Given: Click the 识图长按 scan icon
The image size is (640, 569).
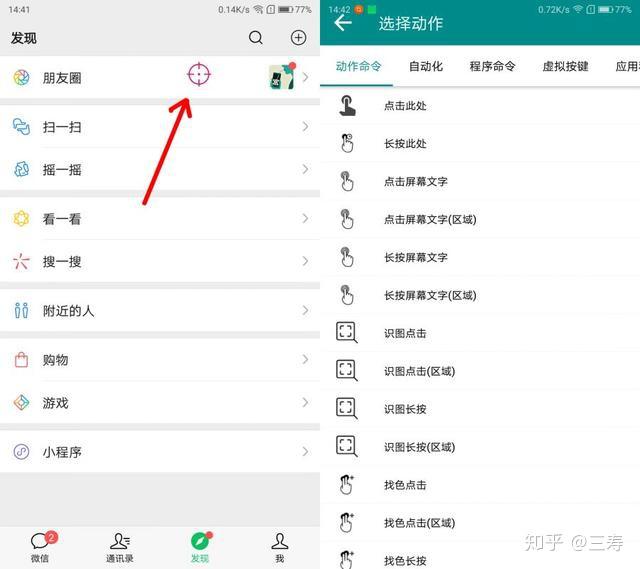Looking at the screenshot, I should coord(347,408).
